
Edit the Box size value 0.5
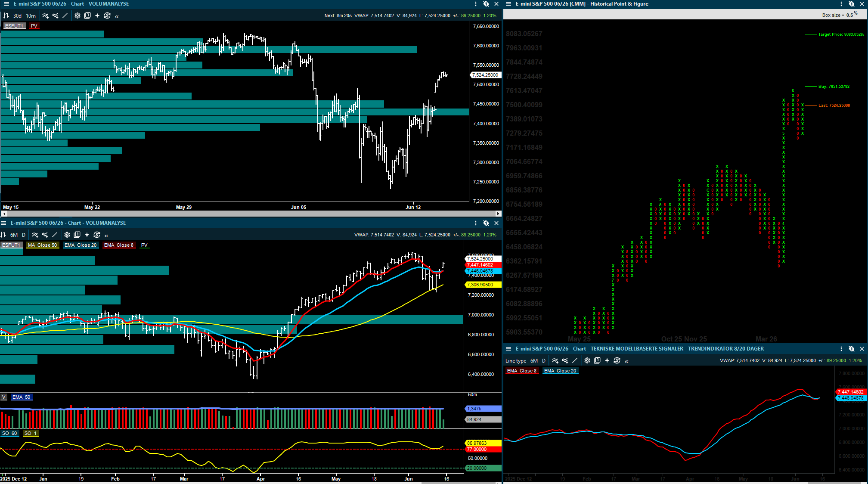[x=849, y=15]
